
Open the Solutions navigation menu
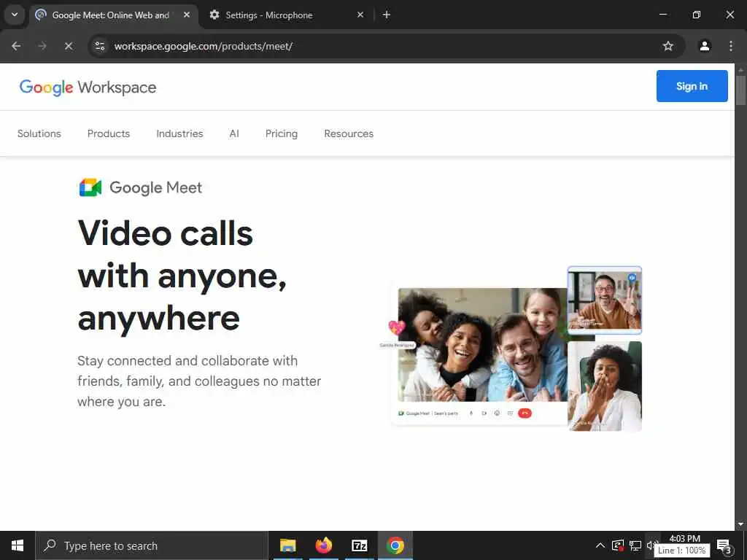[39, 134]
